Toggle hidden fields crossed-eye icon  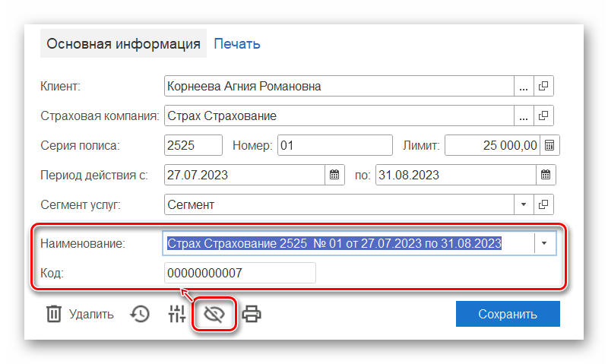pos(214,314)
